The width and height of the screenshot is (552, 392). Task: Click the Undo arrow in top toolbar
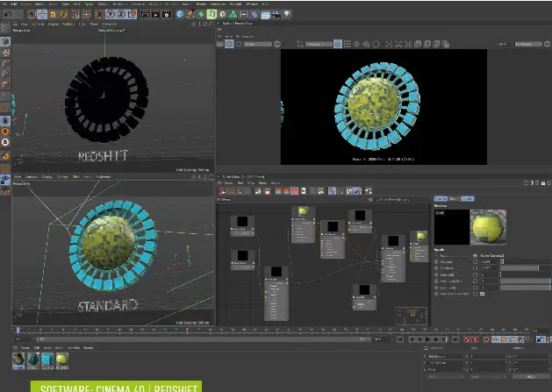pyautogui.click(x=9, y=15)
